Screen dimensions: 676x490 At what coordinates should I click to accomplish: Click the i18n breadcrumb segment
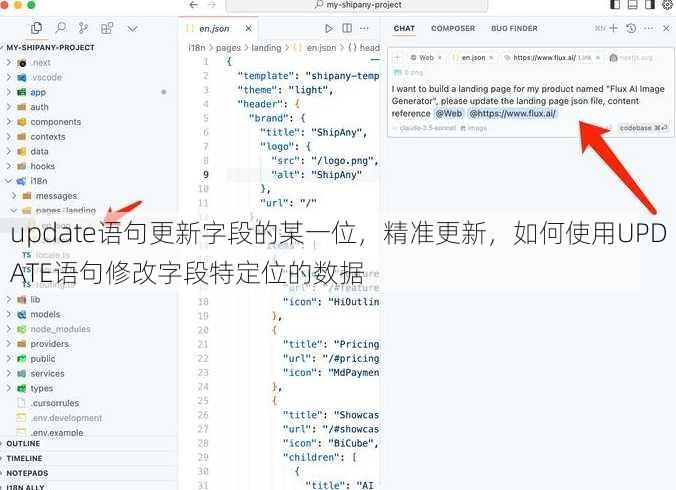click(x=197, y=47)
